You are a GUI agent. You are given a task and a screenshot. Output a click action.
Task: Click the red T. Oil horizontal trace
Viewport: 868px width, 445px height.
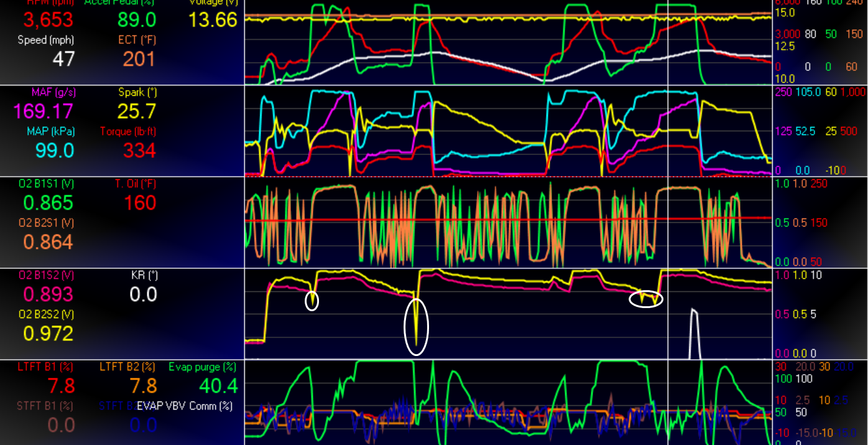[x=508, y=220]
